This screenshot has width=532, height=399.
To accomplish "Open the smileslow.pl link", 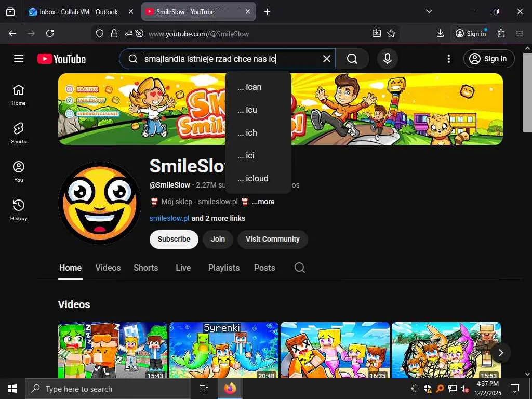I will pyautogui.click(x=169, y=218).
